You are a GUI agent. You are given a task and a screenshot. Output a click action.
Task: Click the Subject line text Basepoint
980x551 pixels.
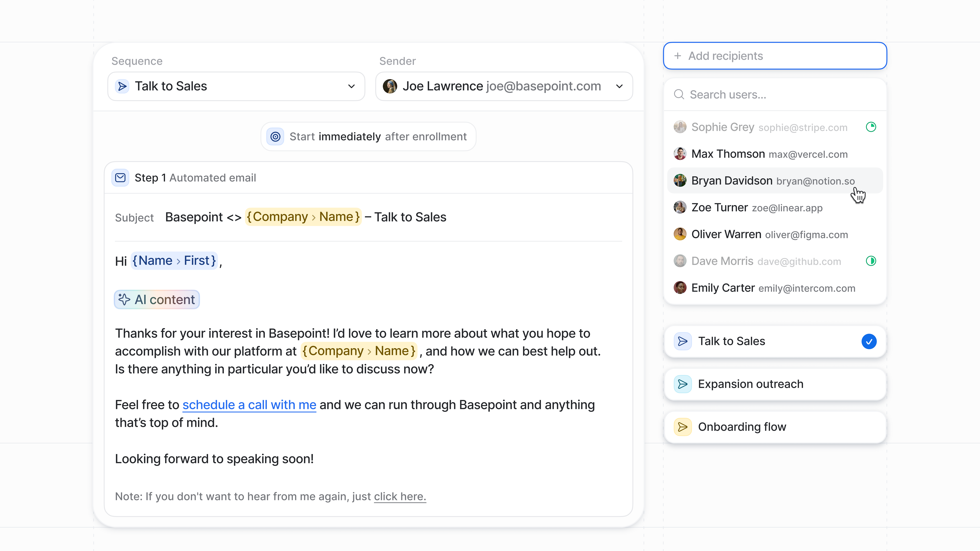point(194,217)
